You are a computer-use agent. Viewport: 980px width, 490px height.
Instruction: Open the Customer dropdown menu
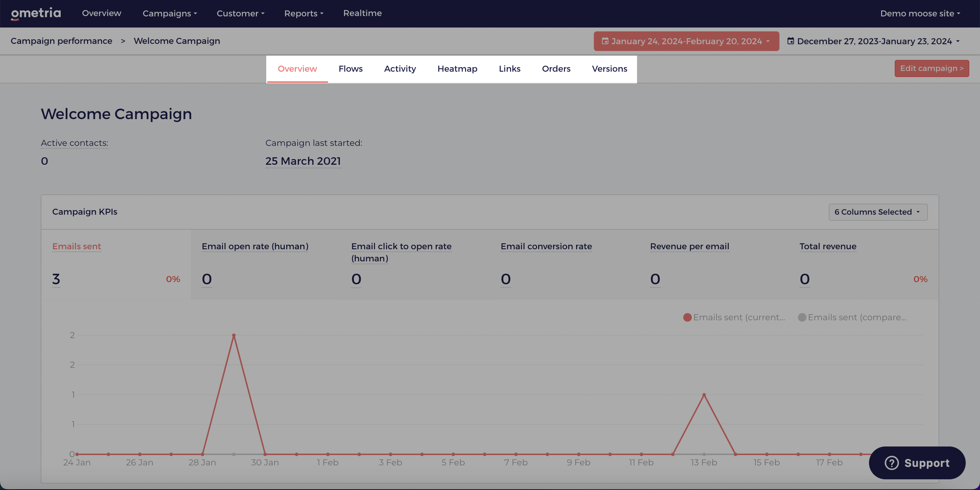(241, 13)
